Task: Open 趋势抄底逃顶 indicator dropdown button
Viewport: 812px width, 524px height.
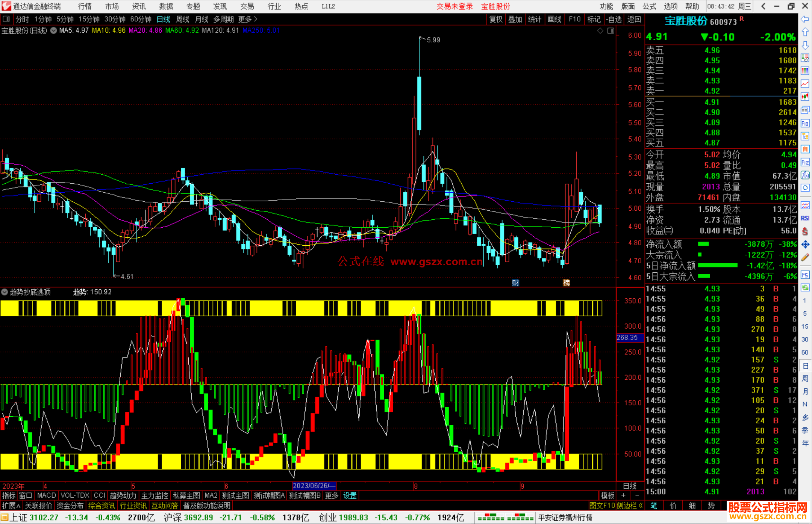Action: pos(5,292)
